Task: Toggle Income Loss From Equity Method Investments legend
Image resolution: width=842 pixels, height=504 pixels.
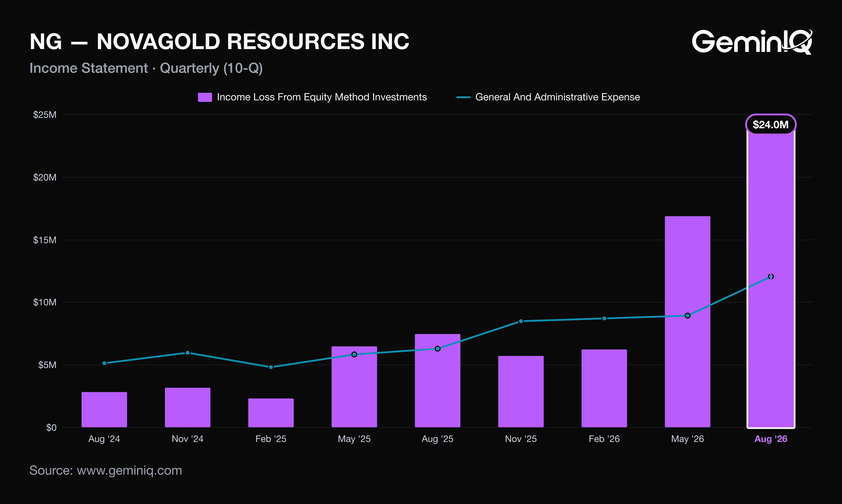Action: click(x=312, y=97)
